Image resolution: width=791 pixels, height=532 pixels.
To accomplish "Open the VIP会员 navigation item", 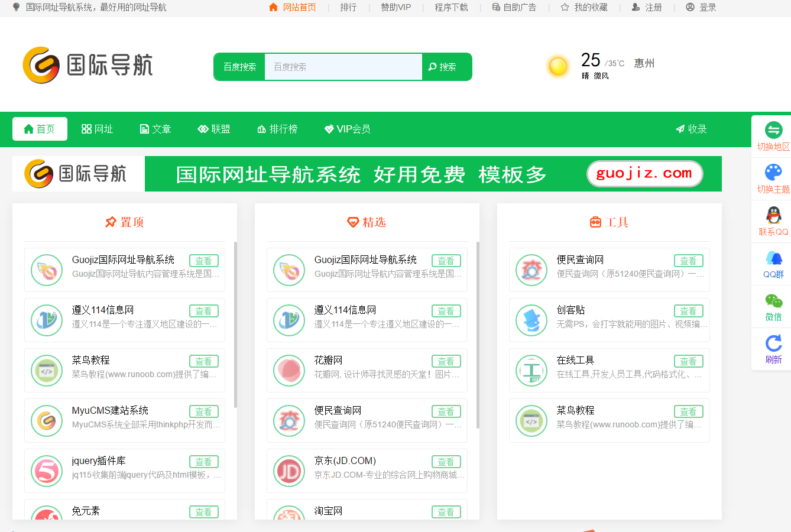I will click(347, 129).
